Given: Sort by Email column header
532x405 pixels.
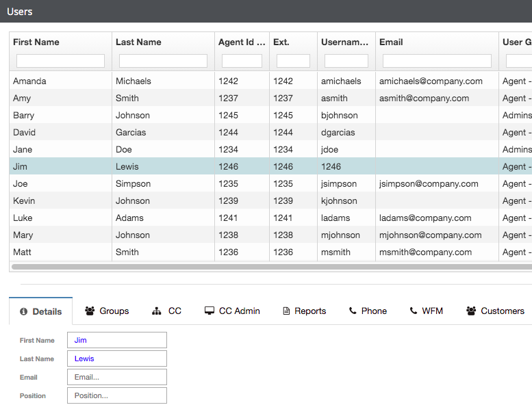Looking at the screenshot, I should pyautogui.click(x=391, y=42).
